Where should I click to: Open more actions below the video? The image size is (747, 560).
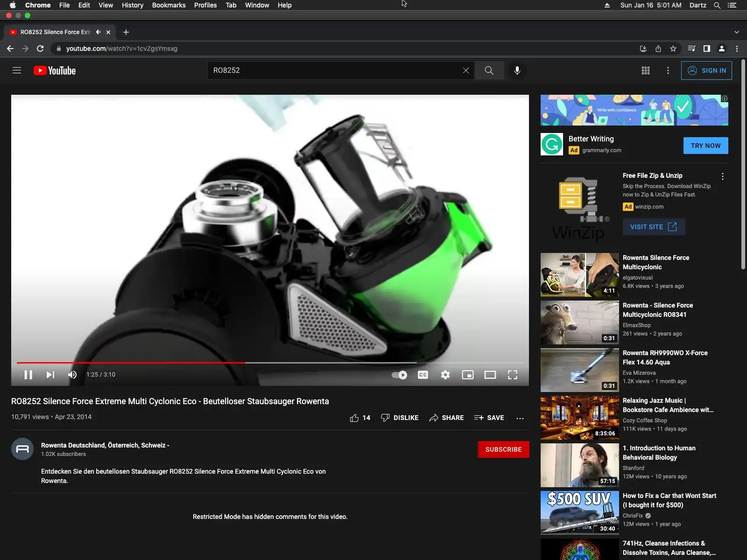point(520,418)
